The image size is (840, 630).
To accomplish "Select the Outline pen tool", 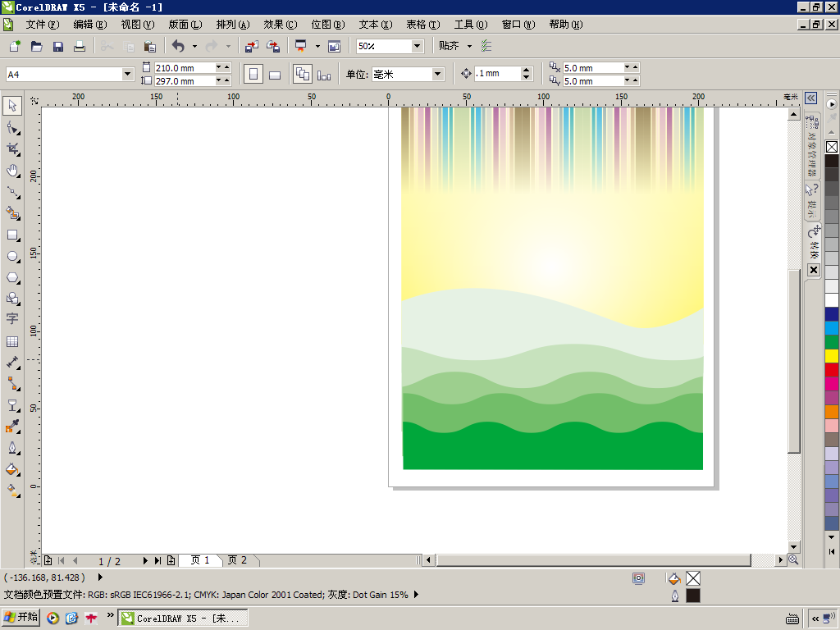I will point(12,449).
